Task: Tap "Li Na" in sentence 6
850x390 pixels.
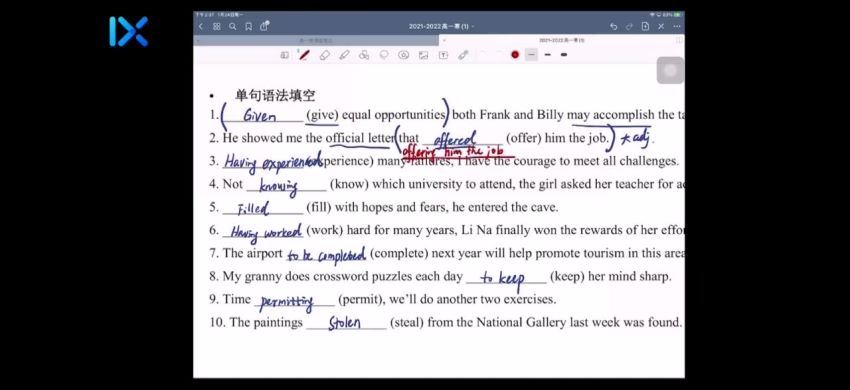Action: click(x=476, y=230)
